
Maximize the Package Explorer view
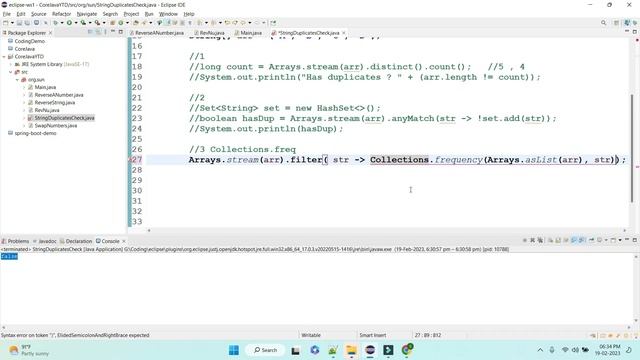point(120,32)
